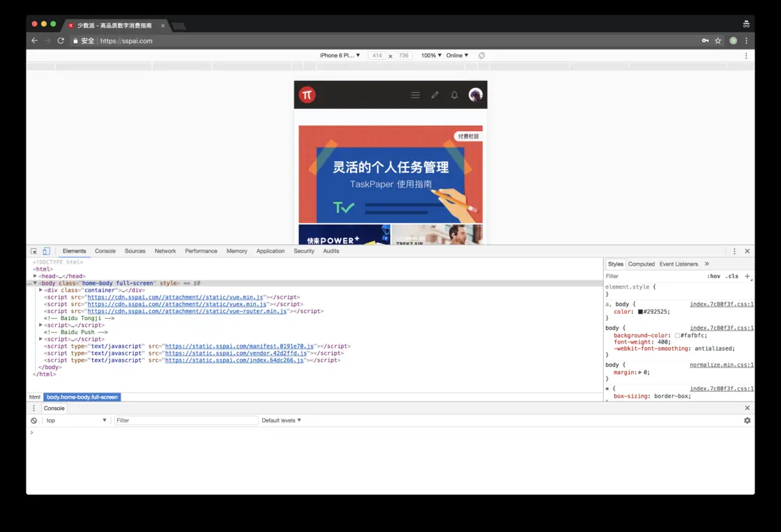Open the Audits tab
The image size is (781, 532).
pyautogui.click(x=331, y=251)
